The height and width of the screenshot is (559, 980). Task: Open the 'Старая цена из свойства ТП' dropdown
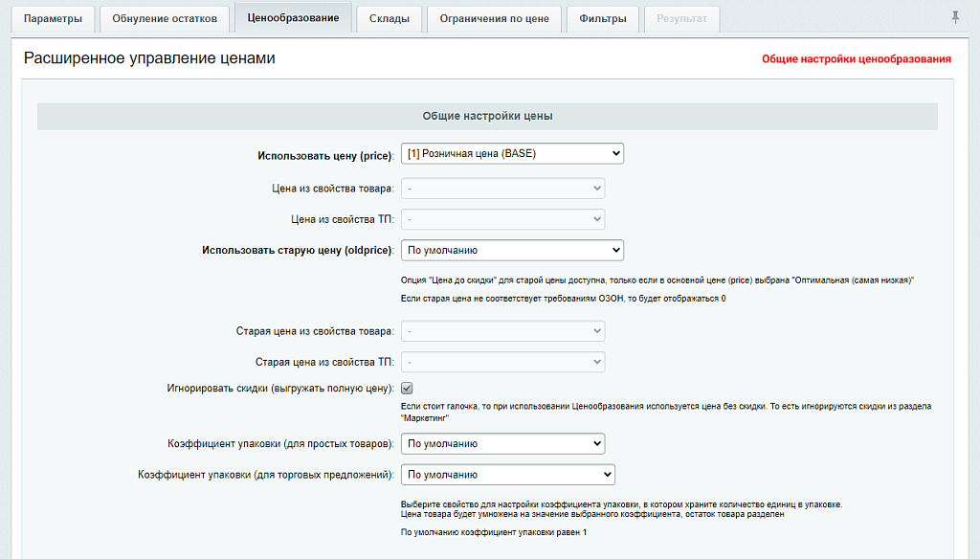[502, 363]
